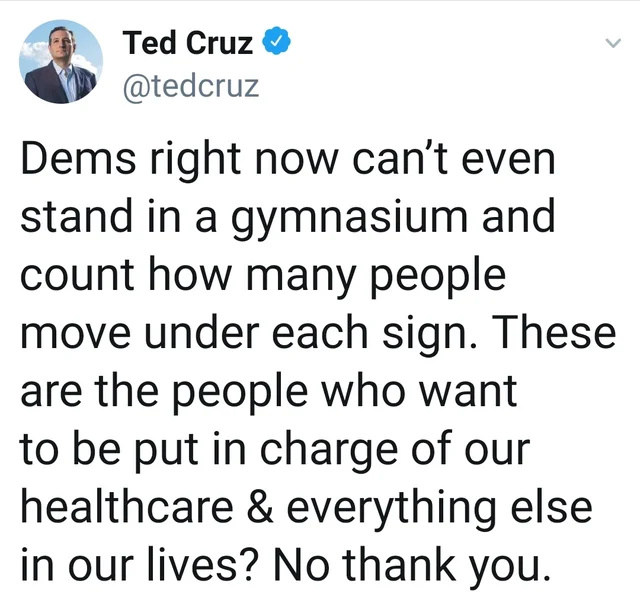Image resolution: width=640 pixels, height=609 pixels.
Task: Open Ted Cruz's profile picture
Action: coord(61,62)
